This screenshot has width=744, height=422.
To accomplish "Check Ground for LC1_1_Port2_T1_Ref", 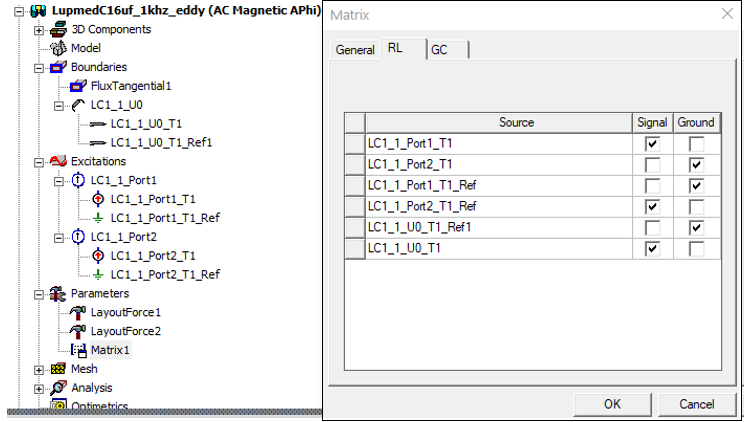I will coord(697,206).
